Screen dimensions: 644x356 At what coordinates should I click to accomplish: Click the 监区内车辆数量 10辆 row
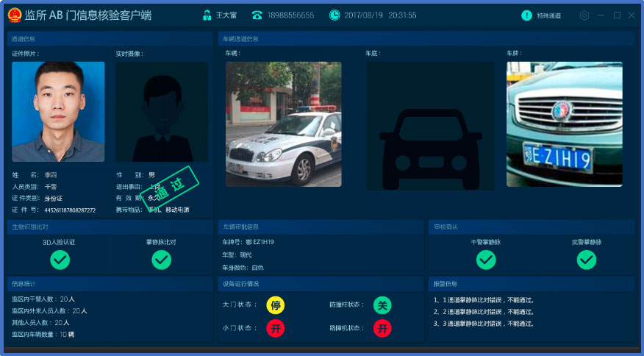(x=43, y=334)
